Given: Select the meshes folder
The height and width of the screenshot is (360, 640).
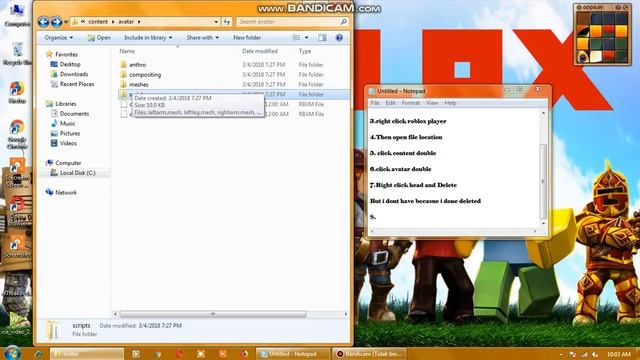Looking at the screenshot, I should 139,84.
